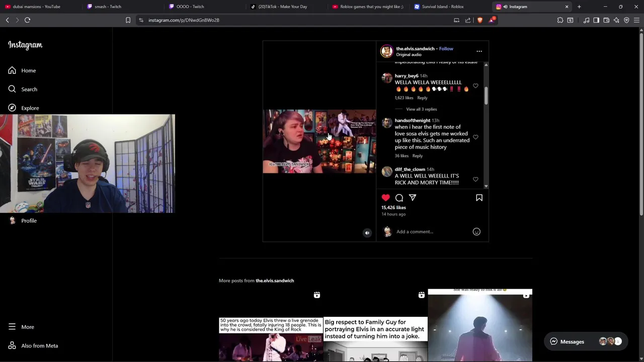
Task: Bookmark this page in address bar
Action: pyautogui.click(x=128, y=20)
